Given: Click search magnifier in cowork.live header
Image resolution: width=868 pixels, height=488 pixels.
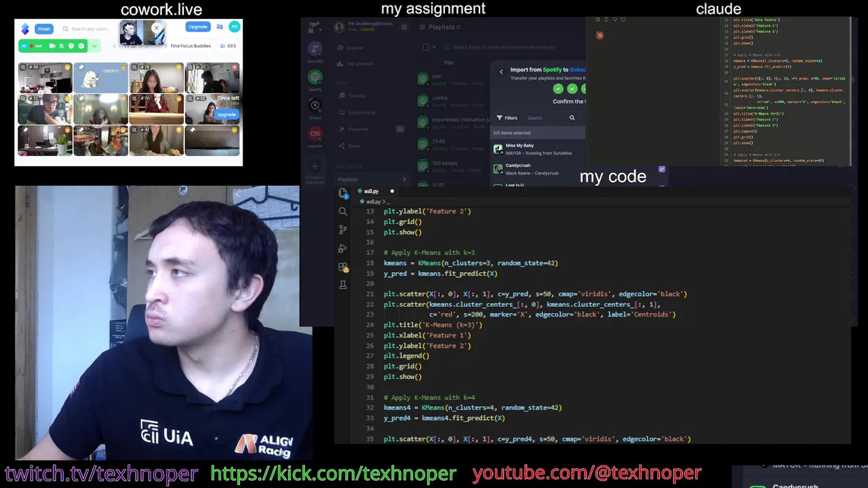Looking at the screenshot, I should pos(66,28).
